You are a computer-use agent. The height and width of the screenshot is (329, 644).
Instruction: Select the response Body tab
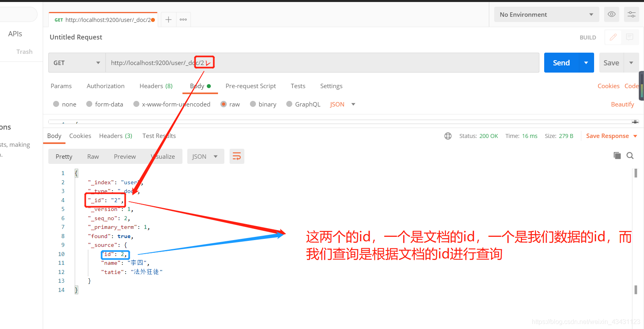[54, 136]
